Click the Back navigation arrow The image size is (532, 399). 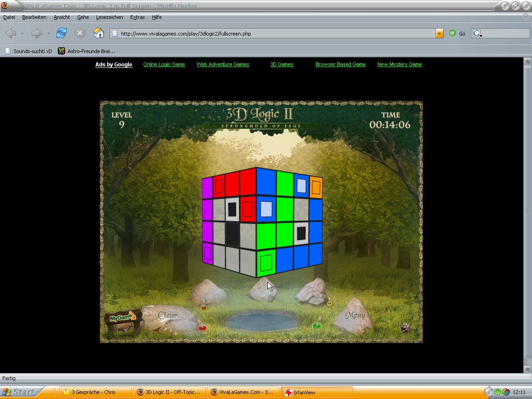11,33
